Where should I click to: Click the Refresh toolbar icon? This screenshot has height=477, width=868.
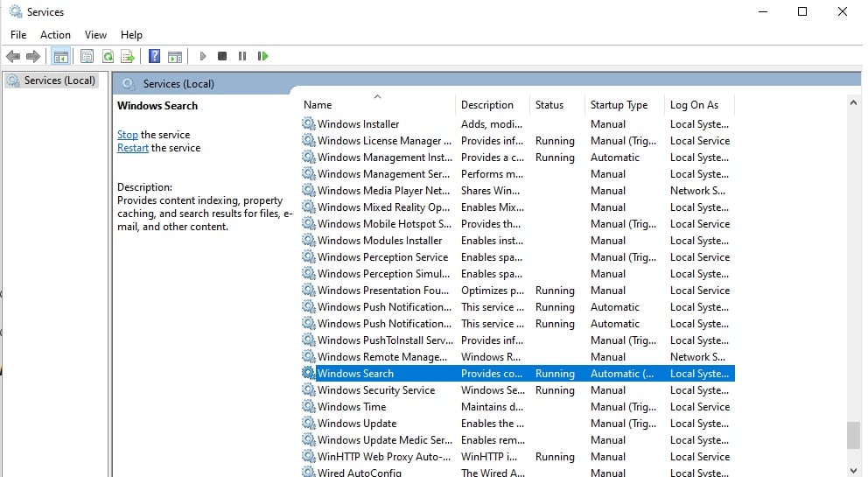point(108,56)
